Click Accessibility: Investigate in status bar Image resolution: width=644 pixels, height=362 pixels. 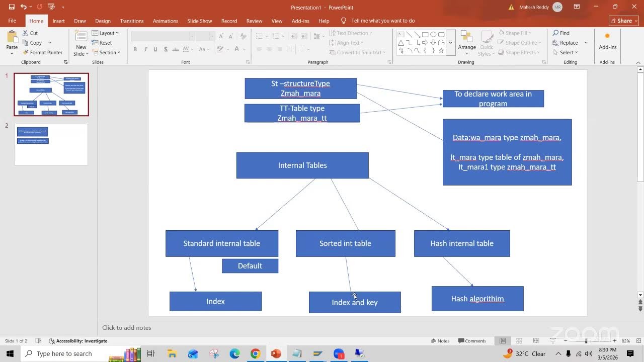click(78, 341)
